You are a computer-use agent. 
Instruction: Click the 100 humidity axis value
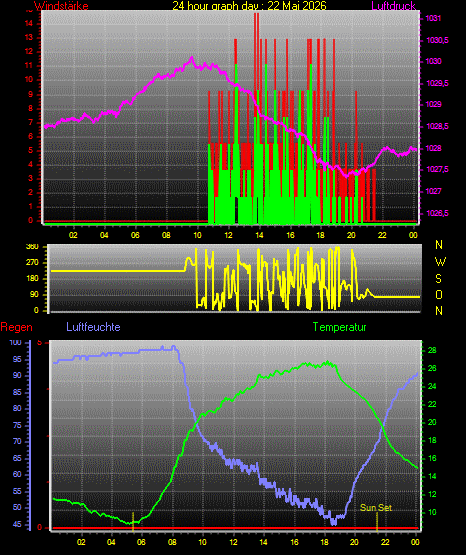pos(15,342)
